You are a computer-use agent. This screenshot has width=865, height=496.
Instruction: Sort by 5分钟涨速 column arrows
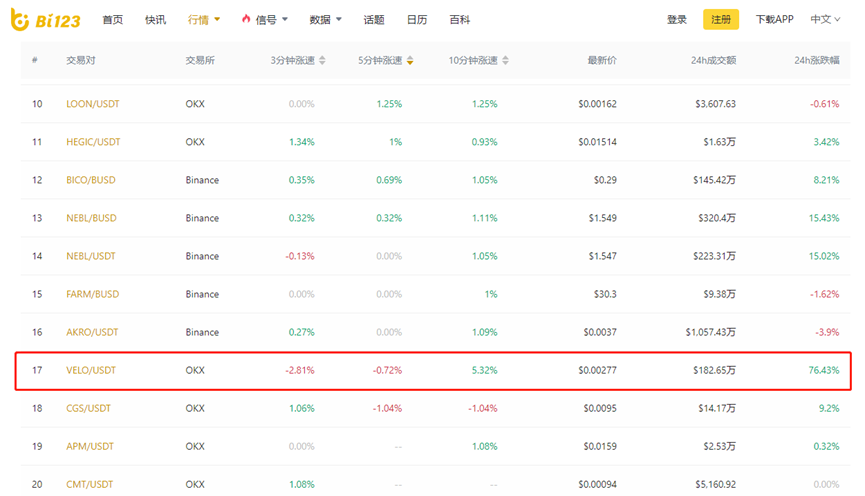coord(410,61)
